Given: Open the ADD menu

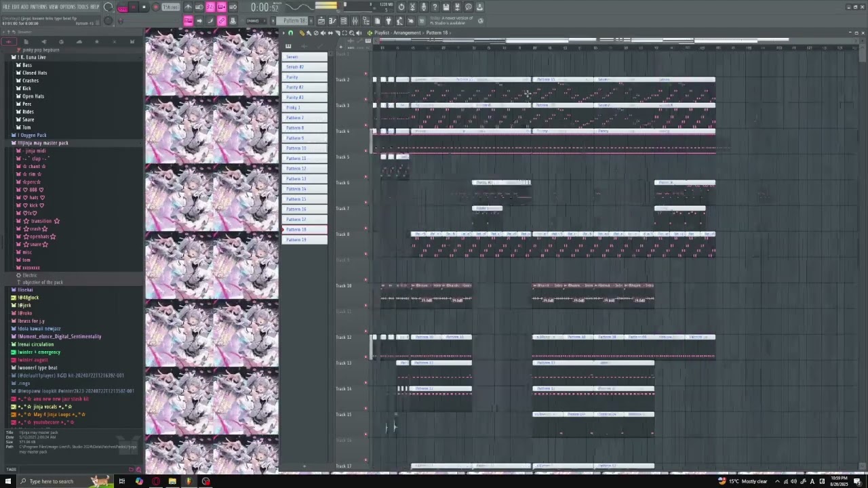Looking at the screenshot, I should coord(25,7).
